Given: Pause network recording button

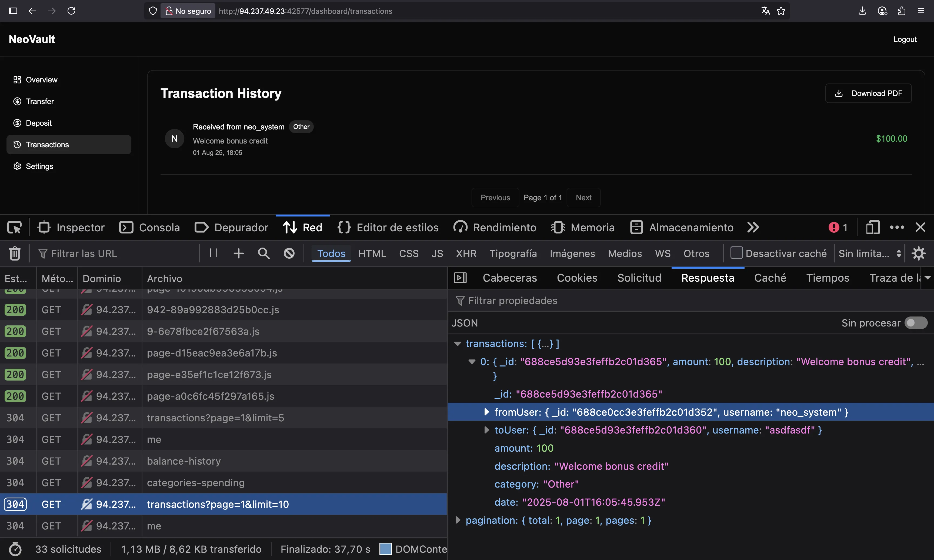Looking at the screenshot, I should (x=214, y=253).
